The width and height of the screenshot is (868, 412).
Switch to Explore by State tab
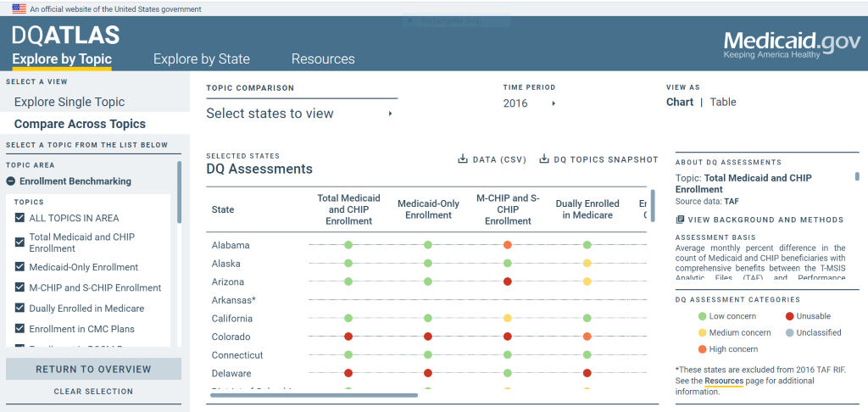point(202,59)
